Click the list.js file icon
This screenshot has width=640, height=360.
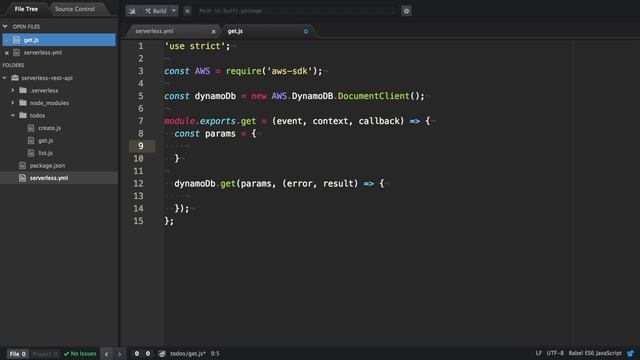pos(31,153)
